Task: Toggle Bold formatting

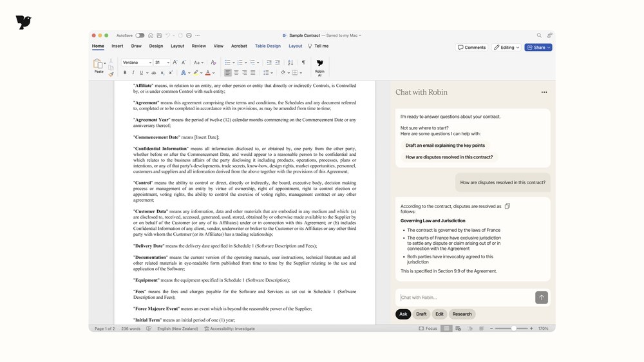Action: point(125,73)
